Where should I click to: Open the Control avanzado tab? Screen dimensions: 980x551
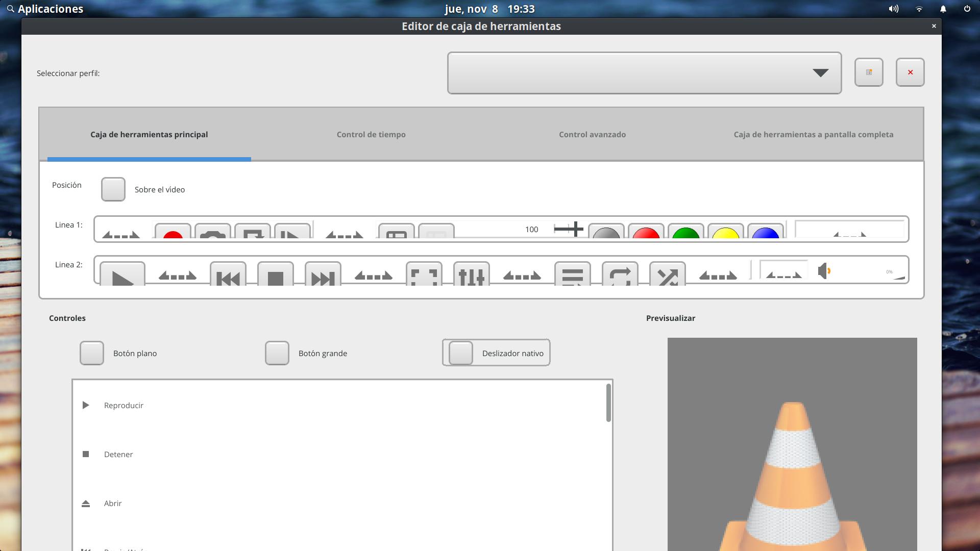[592, 134]
